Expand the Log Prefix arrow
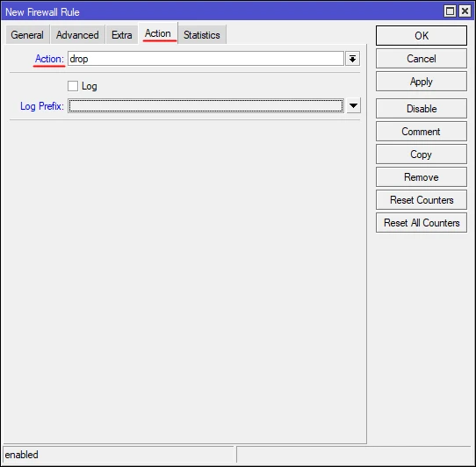 coord(353,106)
